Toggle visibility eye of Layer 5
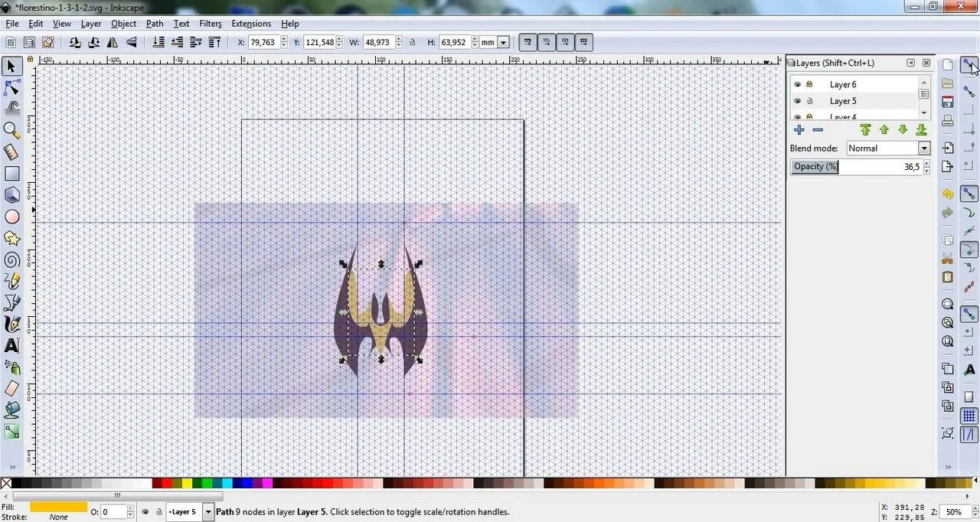Image resolution: width=980 pixels, height=522 pixels. 797,101
